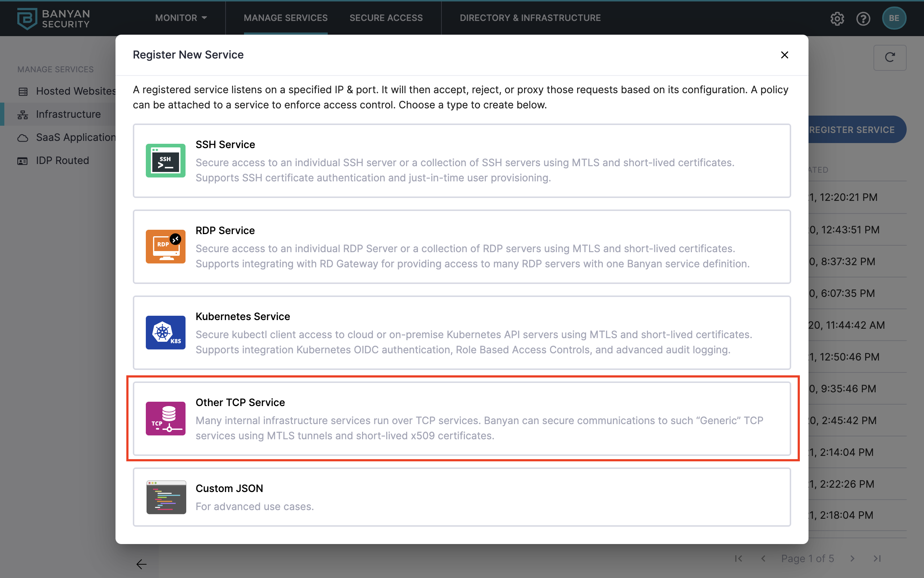Go to the next page
This screenshot has width=924, height=578.
[852, 558]
